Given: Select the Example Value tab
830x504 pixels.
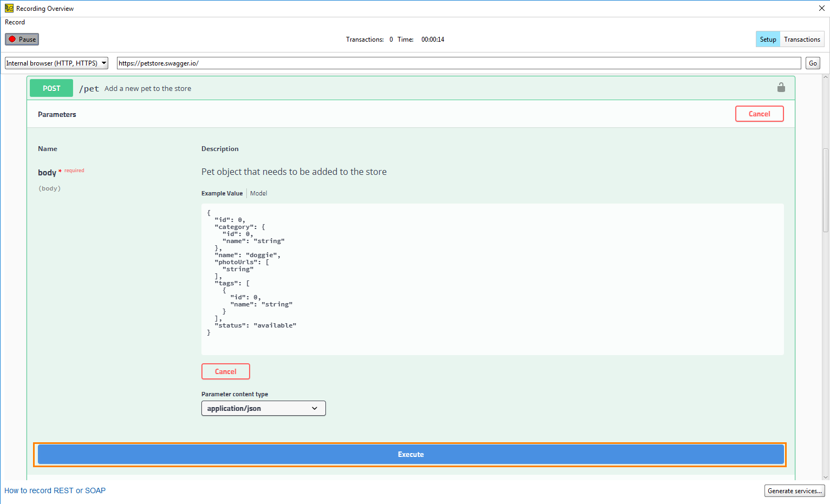Looking at the screenshot, I should coord(222,193).
